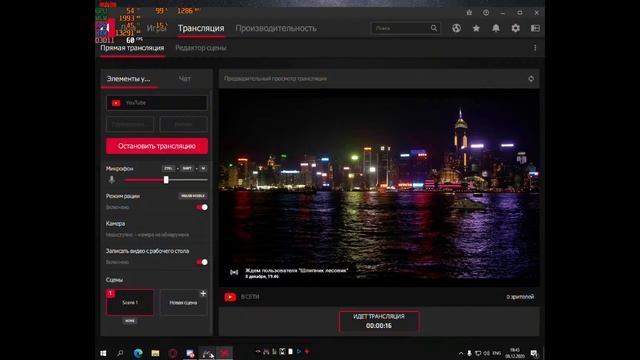Open the web browser globe icon
Viewport: 640px width, 360px height.
[456, 28]
